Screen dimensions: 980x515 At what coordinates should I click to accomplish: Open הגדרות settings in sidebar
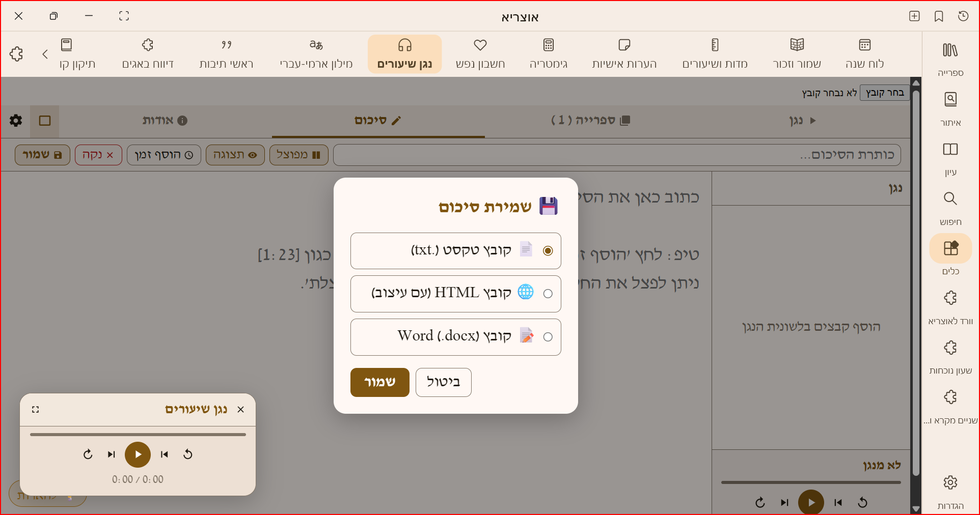coord(950,492)
